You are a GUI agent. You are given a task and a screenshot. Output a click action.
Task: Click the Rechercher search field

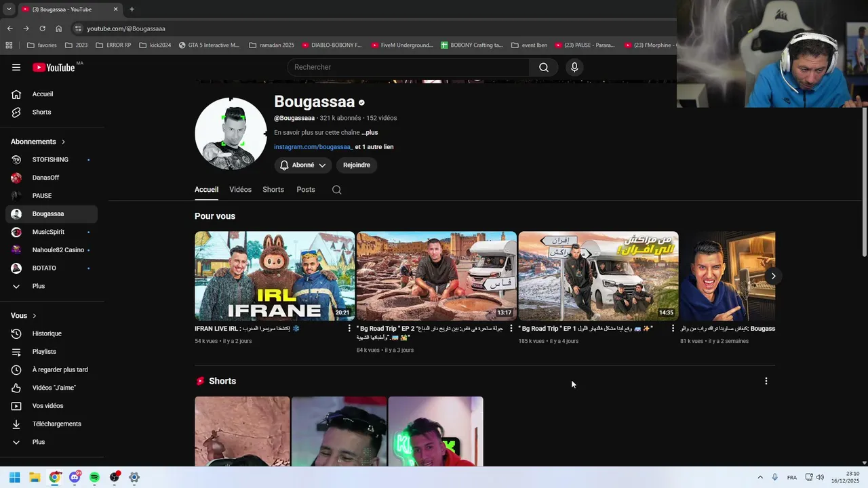click(408, 67)
